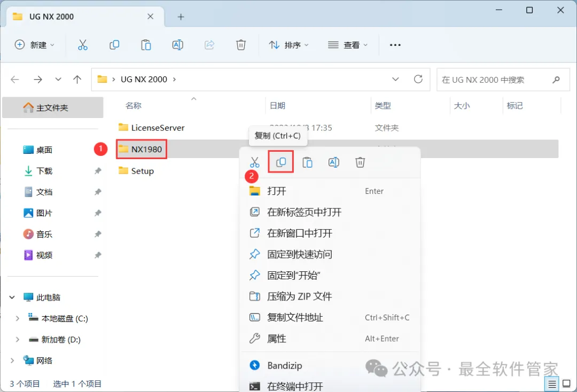The width and height of the screenshot is (577, 392).
Task: Open 下载 in the sidebar
Action: click(38, 170)
